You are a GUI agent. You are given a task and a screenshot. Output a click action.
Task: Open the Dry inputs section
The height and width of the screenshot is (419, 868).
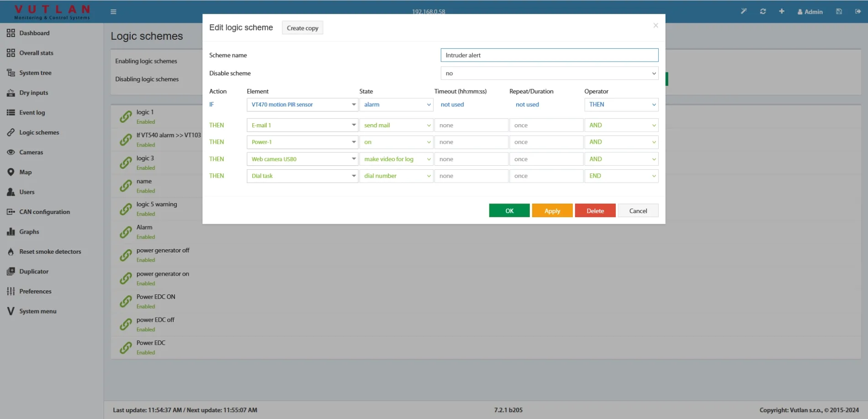pyautogui.click(x=33, y=93)
